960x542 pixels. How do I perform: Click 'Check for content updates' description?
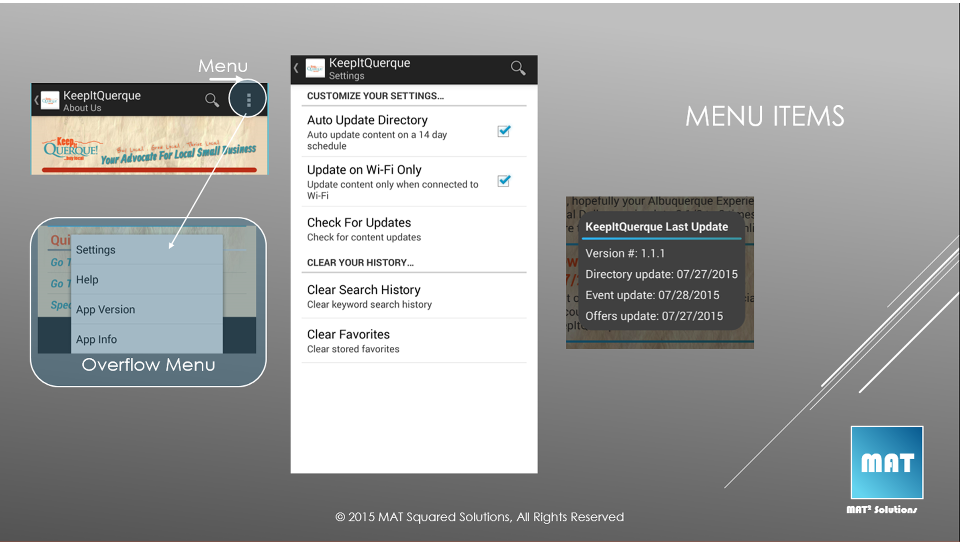(x=364, y=237)
